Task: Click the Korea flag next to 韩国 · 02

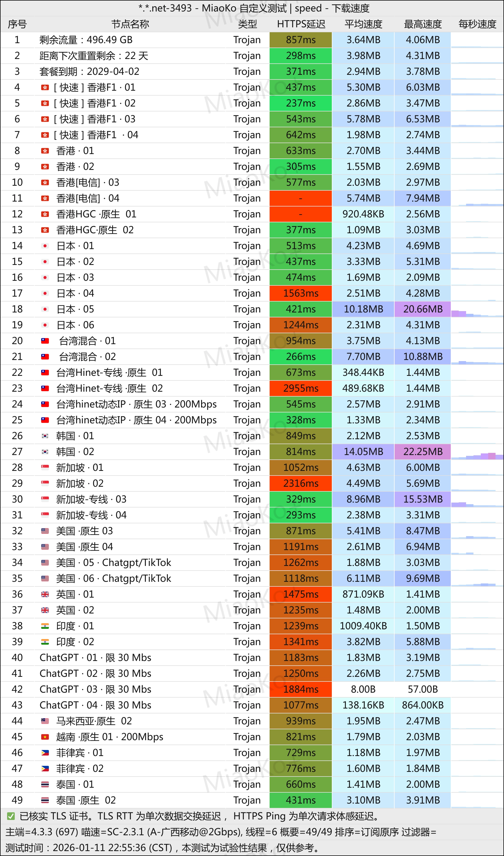Action: point(45,452)
